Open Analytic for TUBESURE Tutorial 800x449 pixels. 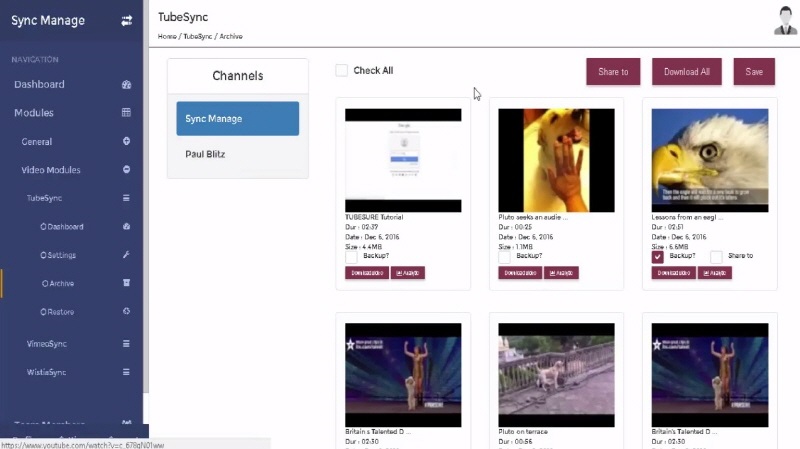(x=408, y=273)
